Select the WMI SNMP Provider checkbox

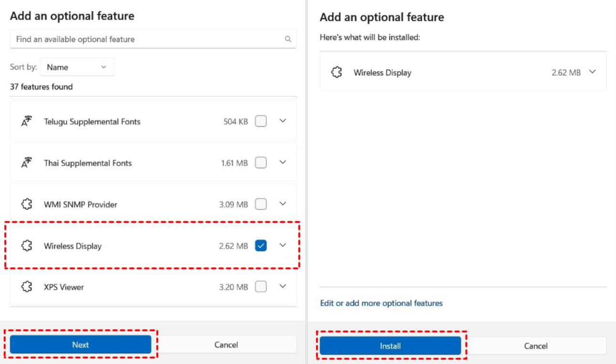pyautogui.click(x=261, y=204)
